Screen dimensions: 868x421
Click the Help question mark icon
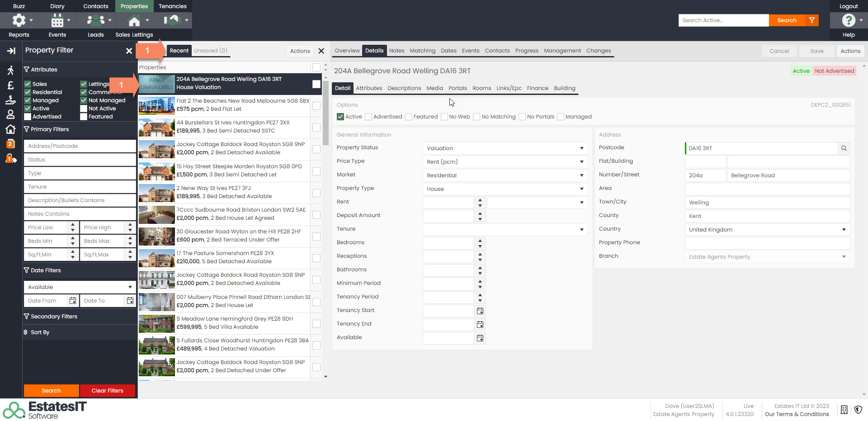[x=848, y=20]
